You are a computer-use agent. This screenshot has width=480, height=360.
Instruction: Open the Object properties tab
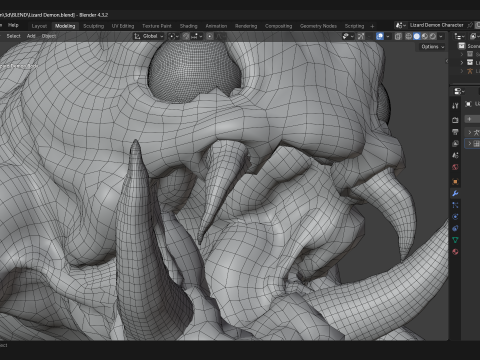(x=455, y=182)
